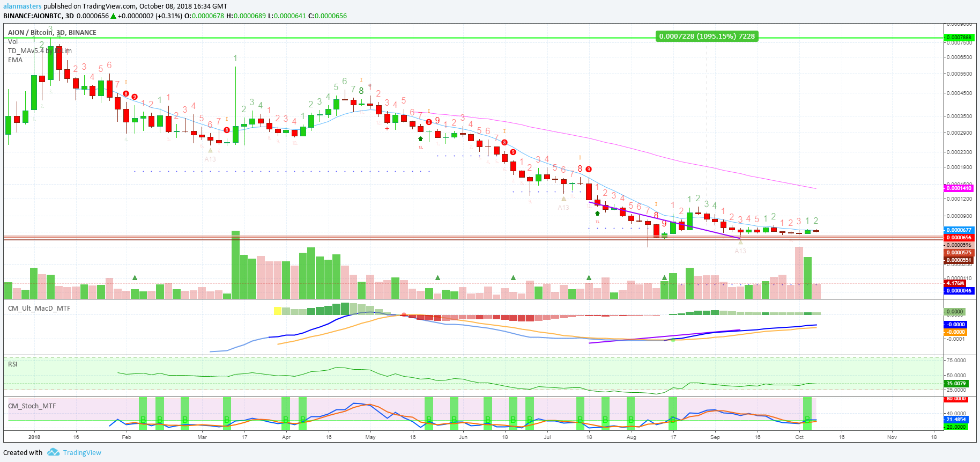Click the Jun label on time axis
This screenshot has height=462, width=980.
click(x=463, y=437)
